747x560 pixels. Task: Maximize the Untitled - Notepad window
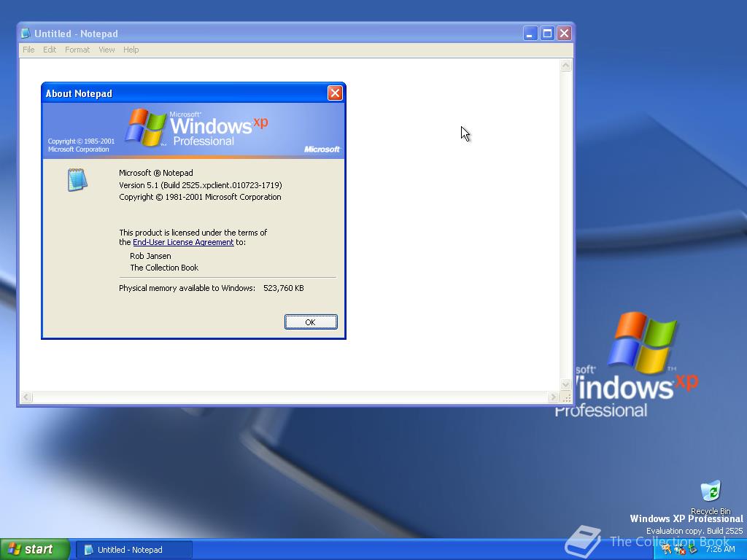tap(547, 34)
